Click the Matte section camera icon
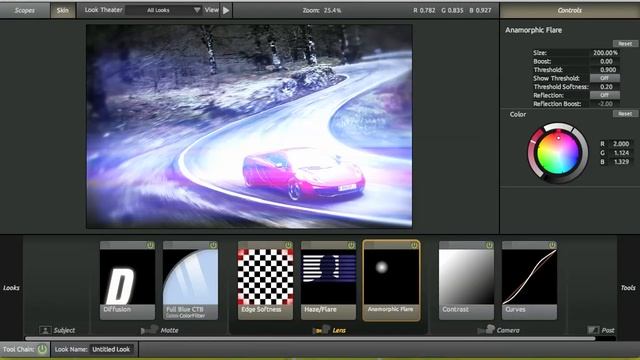This screenshot has height=360, width=640. (150, 329)
